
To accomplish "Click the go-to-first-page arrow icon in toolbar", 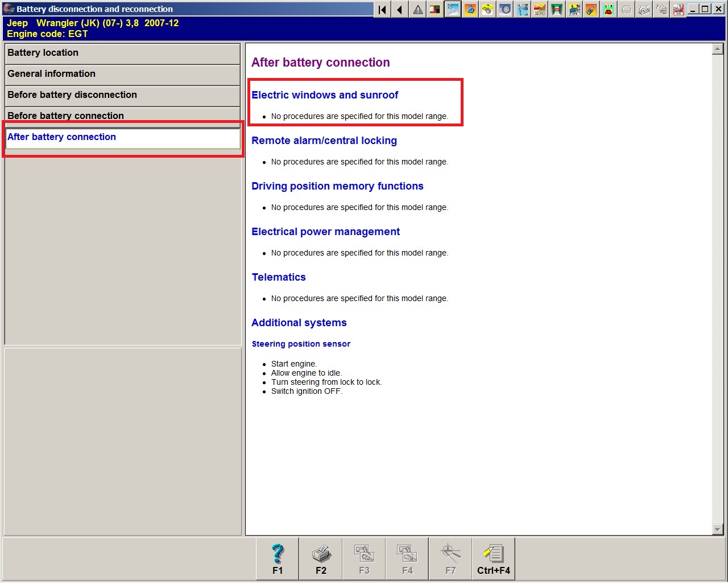I will click(383, 9).
